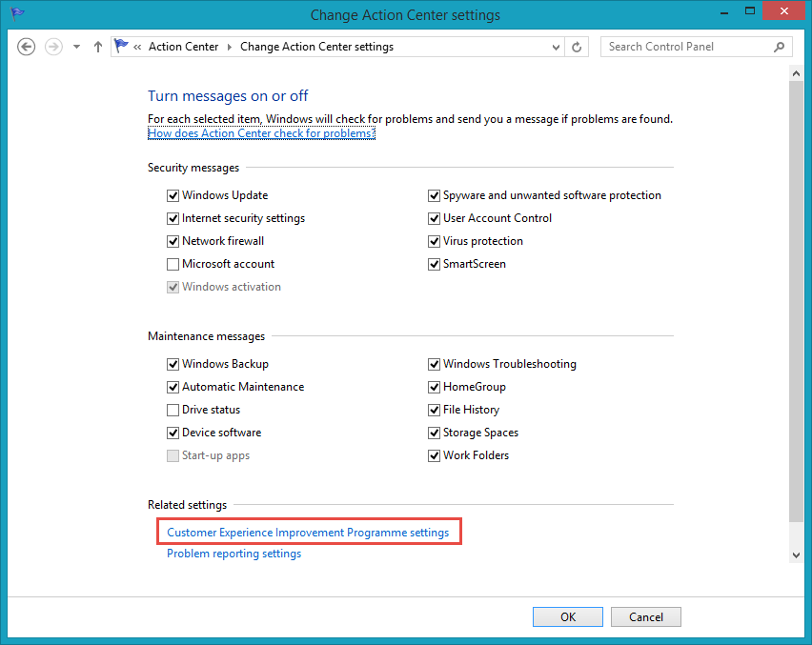Enable the Microsoft account checkbox
The width and height of the screenshot is (812, 645).
click(173, 264)
